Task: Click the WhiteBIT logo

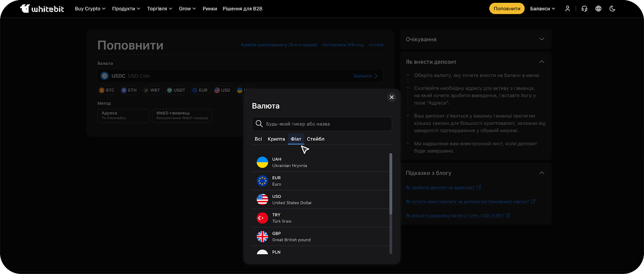Action: pos(42,8)
